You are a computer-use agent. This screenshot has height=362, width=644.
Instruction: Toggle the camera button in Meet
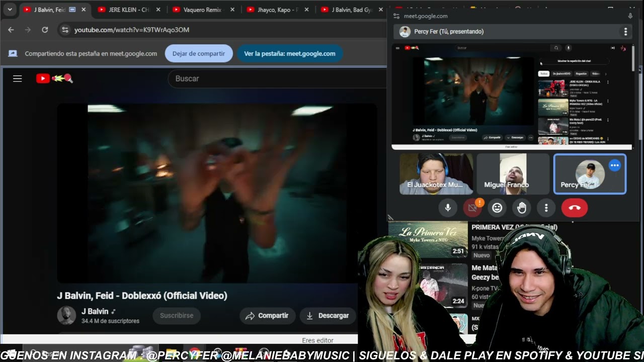click(472, 208)
